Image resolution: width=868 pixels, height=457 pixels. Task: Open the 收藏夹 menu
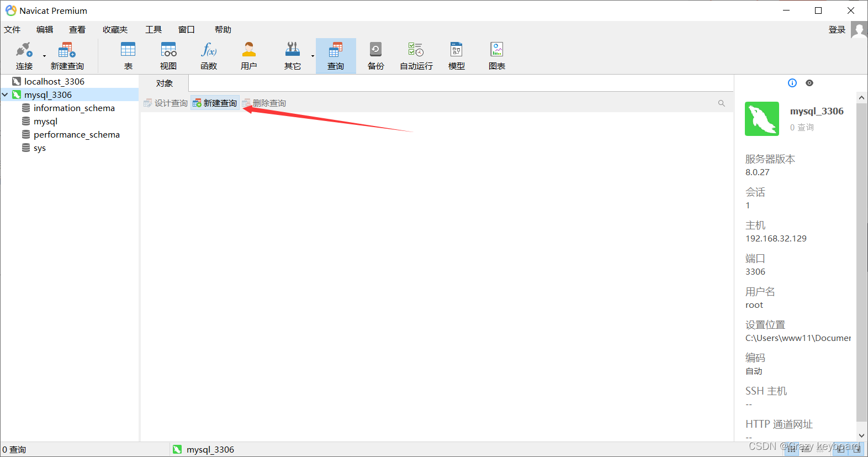point(115,30)
